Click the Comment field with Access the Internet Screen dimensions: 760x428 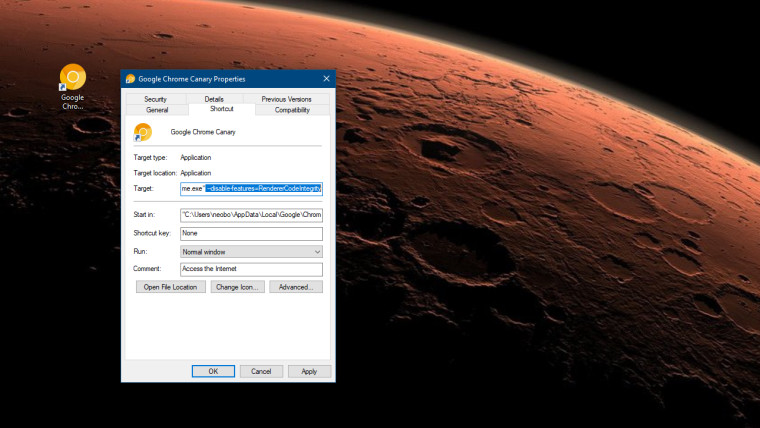pyautogui.click(x=251, y=269)
